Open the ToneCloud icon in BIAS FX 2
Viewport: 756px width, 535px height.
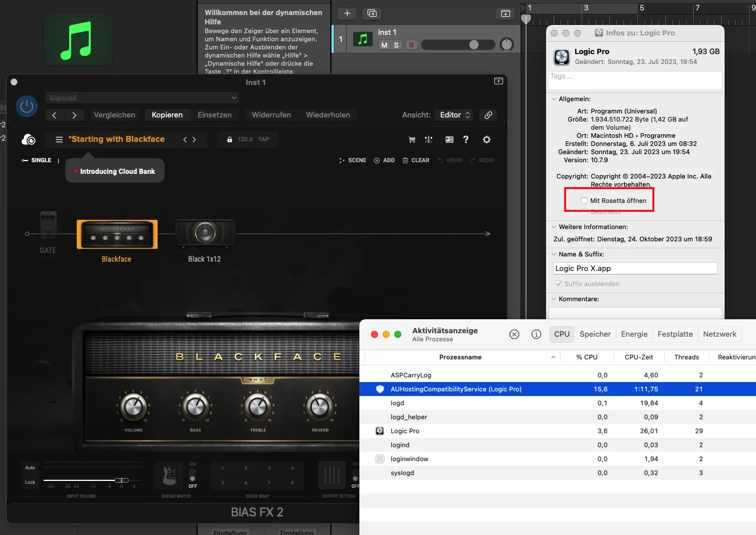point(28,140)
